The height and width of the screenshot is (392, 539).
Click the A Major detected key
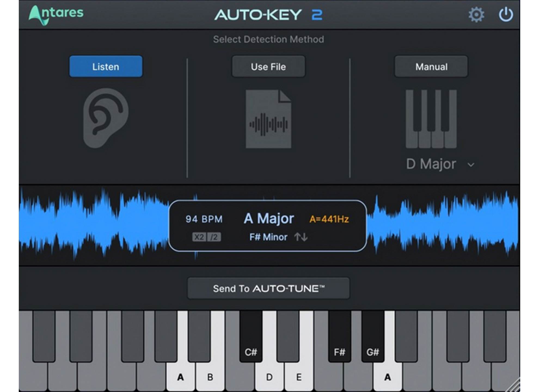[269, 218]
